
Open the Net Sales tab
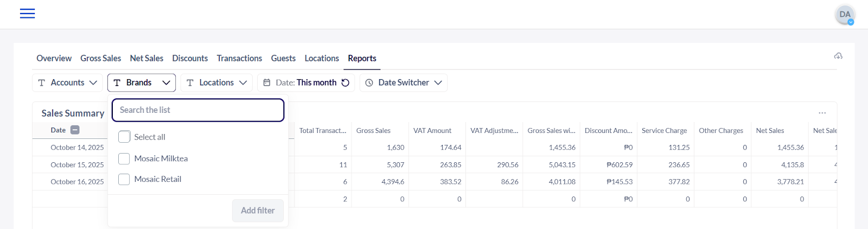click(146, 58)
